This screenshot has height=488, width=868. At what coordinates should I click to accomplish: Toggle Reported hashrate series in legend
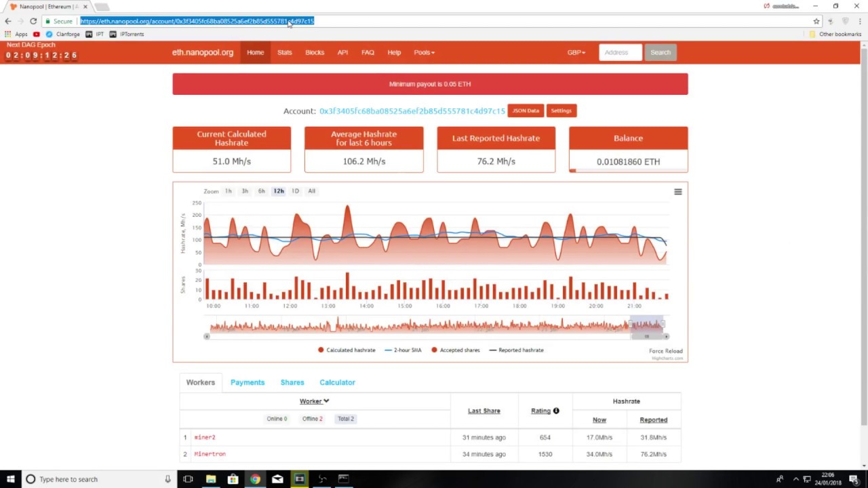coord(516,350)
